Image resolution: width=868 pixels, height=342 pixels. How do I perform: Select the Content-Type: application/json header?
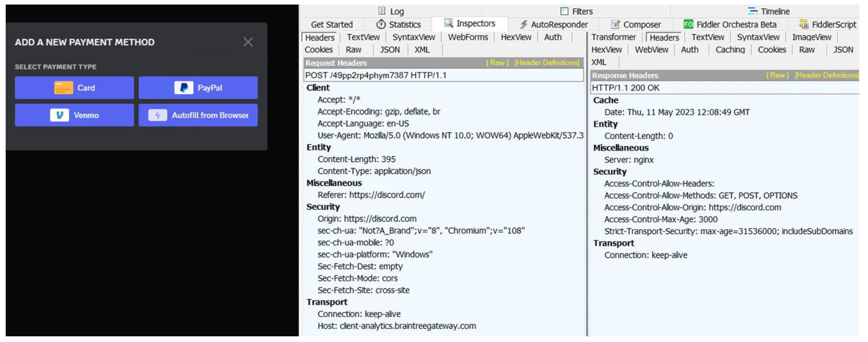374,171
